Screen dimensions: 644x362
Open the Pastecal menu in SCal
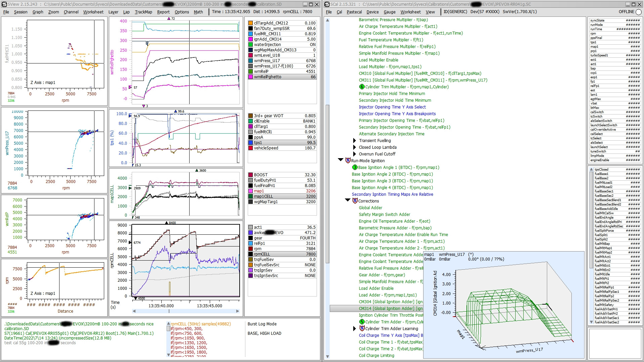[354, 12]
